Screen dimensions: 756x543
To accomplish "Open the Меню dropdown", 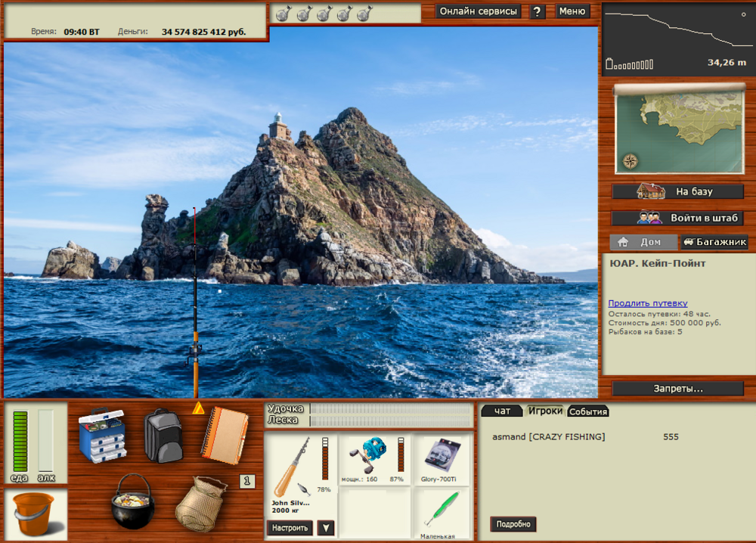I will pos(572,11).
